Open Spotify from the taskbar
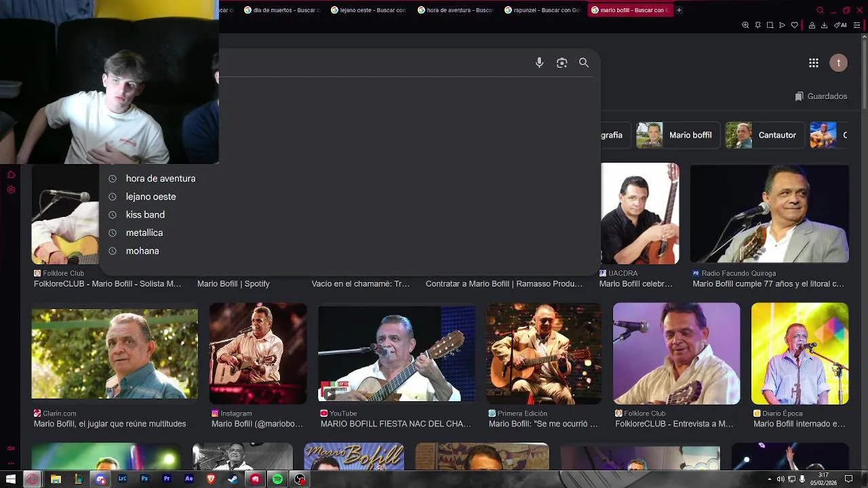The image size is (868, 488). click(x=277, y=479)
